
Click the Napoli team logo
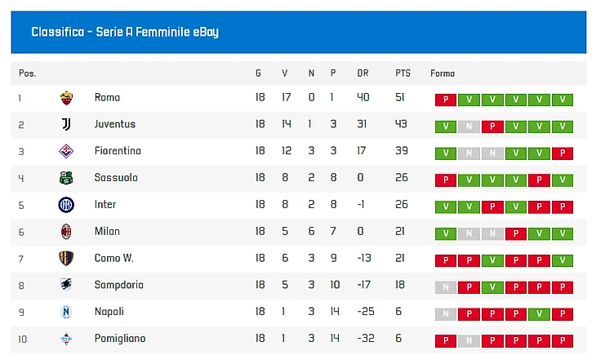(x=66, y=312)
